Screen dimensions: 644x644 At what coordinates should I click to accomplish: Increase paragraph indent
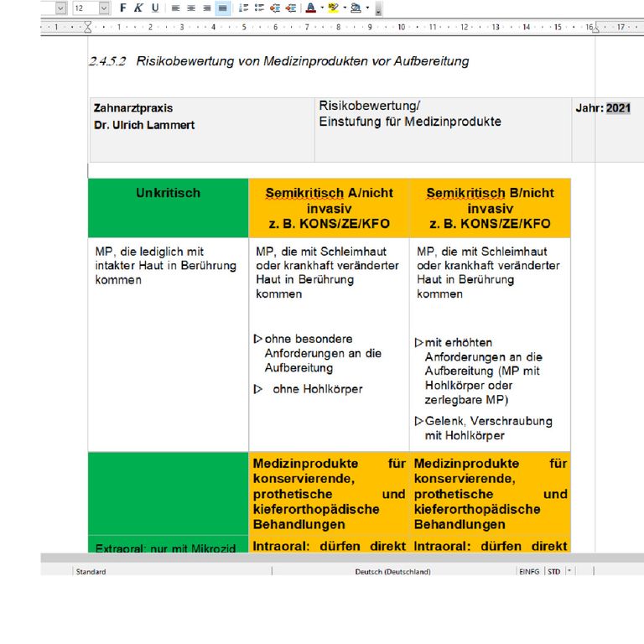click(x=291, y=8)
